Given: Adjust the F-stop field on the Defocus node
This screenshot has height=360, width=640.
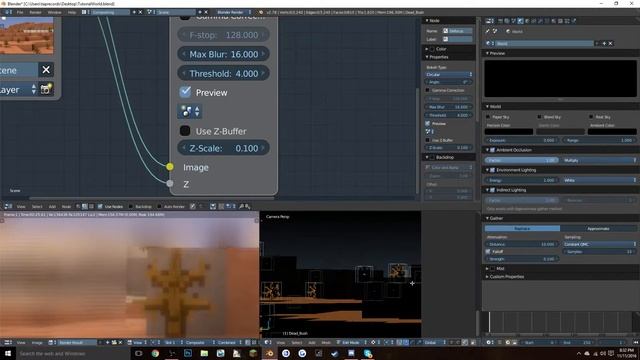Looking at the screenshot, I should [x=224, y=35].
